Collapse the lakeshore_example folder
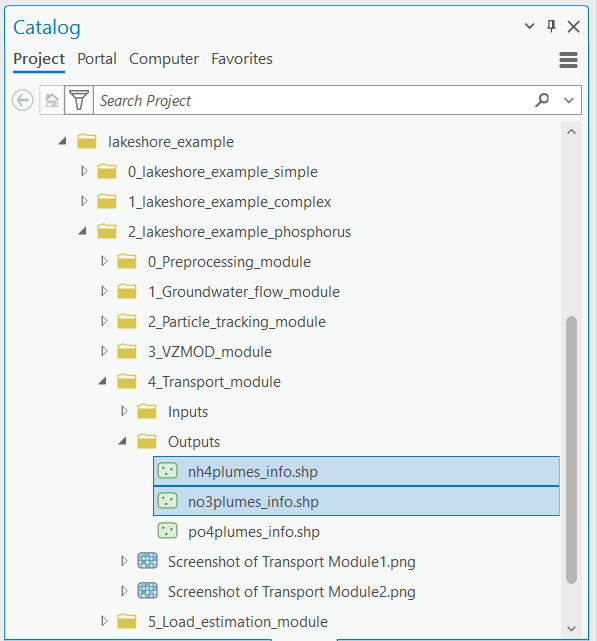 click(x=62, y=141)
